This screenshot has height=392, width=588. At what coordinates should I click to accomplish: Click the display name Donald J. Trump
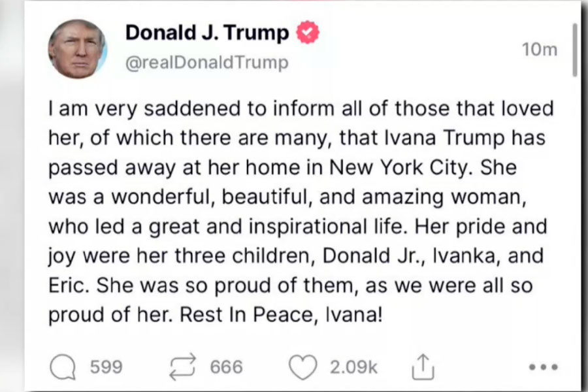(206, 33)
